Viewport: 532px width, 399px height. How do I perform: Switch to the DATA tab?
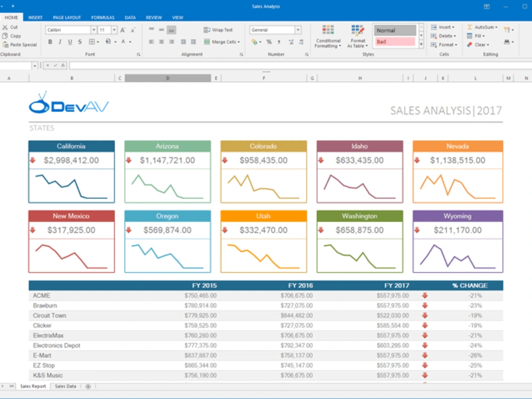(130, 18)
